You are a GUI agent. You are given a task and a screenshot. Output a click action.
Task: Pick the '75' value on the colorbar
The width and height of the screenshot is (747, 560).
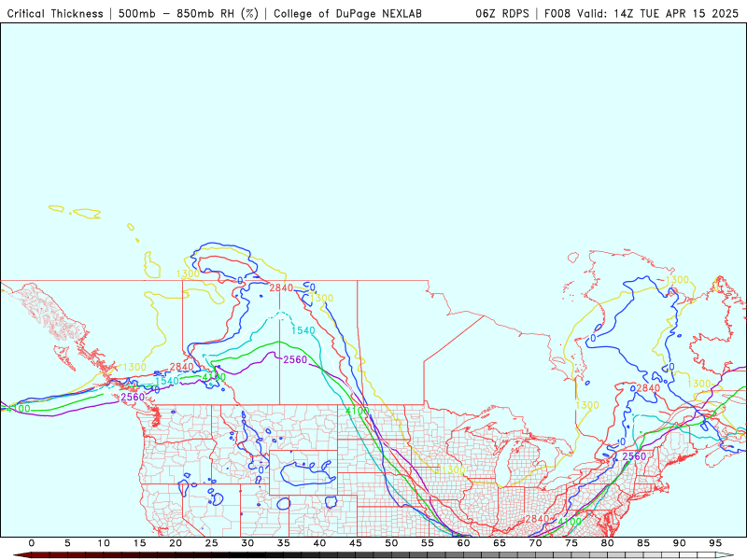571,543
